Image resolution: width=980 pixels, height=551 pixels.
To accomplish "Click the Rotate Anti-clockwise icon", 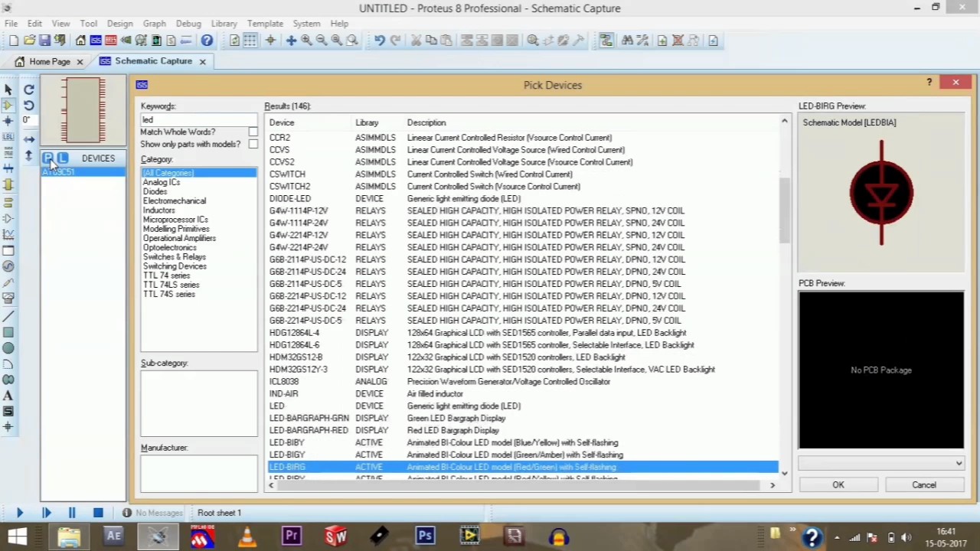I will click(29, 106).
